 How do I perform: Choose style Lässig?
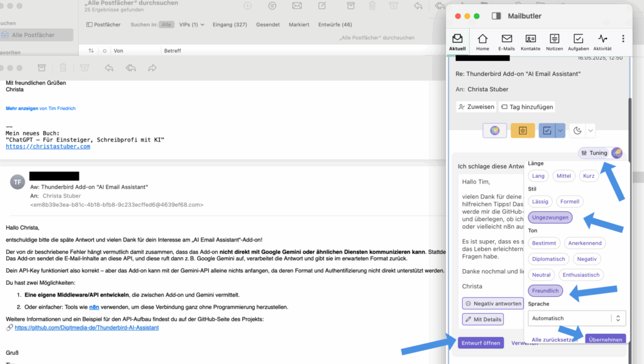[540, 202]
